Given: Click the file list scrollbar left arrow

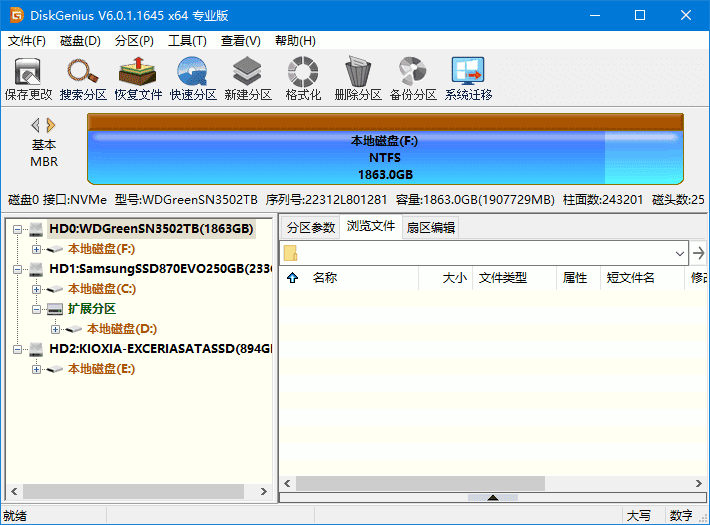Looking at the screenshot, I should coord(287,483).
